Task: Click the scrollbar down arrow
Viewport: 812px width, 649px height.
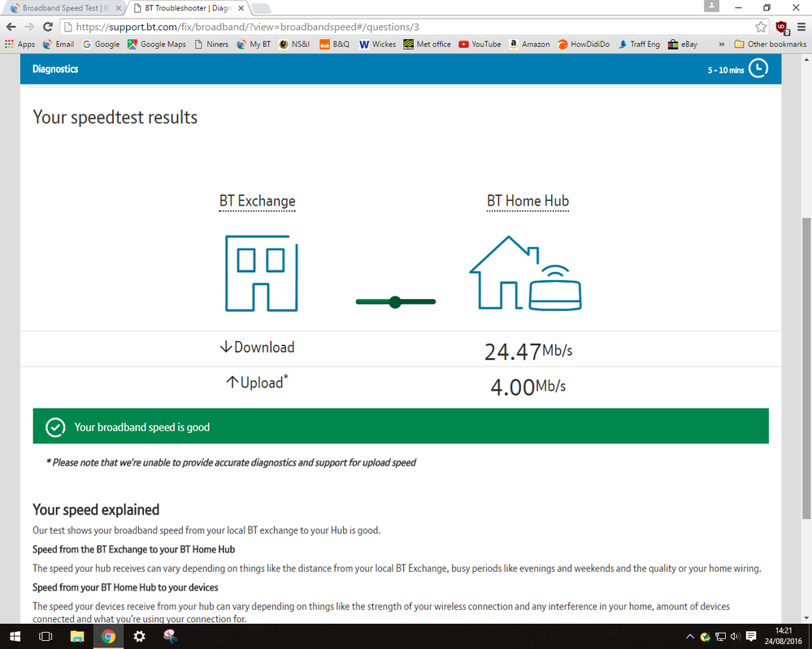Action: (x=806, y=618)
